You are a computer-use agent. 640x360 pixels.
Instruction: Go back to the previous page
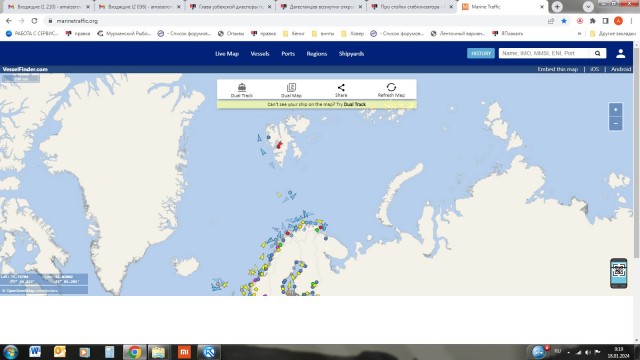[x=9, y=21]
